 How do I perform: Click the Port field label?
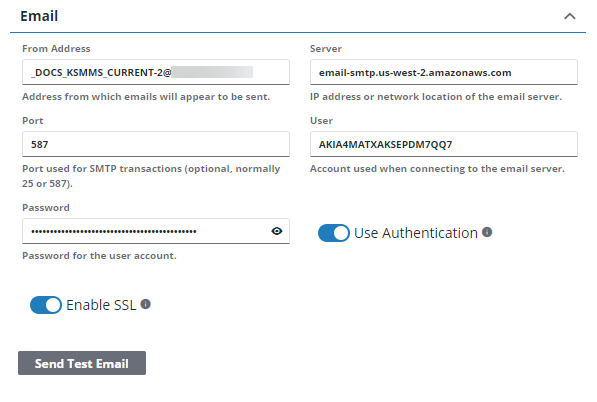coord(33,121)
